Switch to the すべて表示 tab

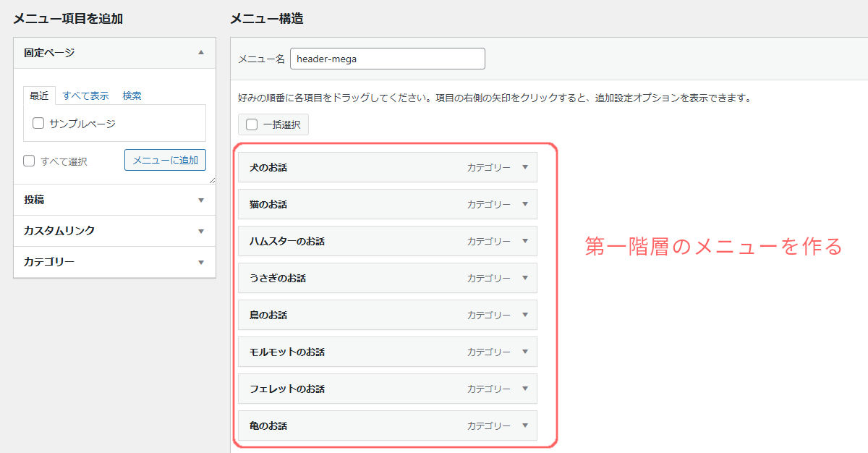click(85, 96)
